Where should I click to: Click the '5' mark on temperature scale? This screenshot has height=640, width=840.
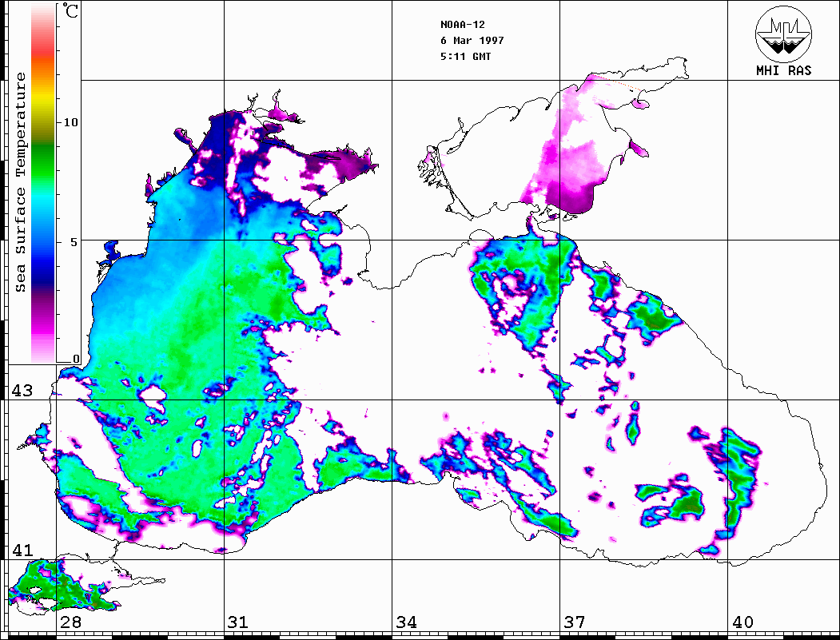[75, 242]
